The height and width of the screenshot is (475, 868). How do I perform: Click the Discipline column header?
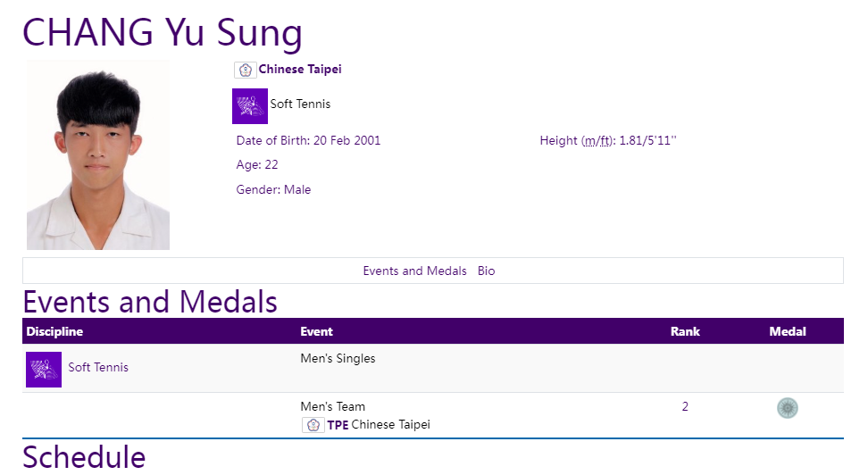[54, 331]
